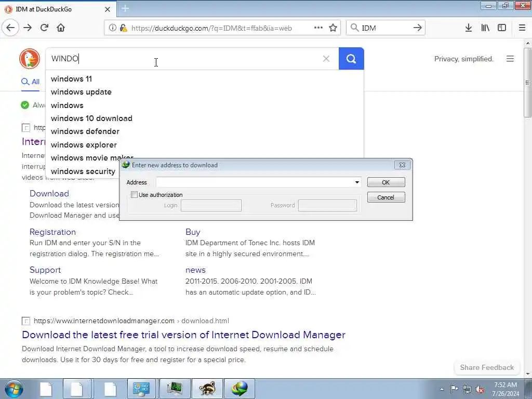
Task: Open the Support sitelink
Action: coord(45,270)
